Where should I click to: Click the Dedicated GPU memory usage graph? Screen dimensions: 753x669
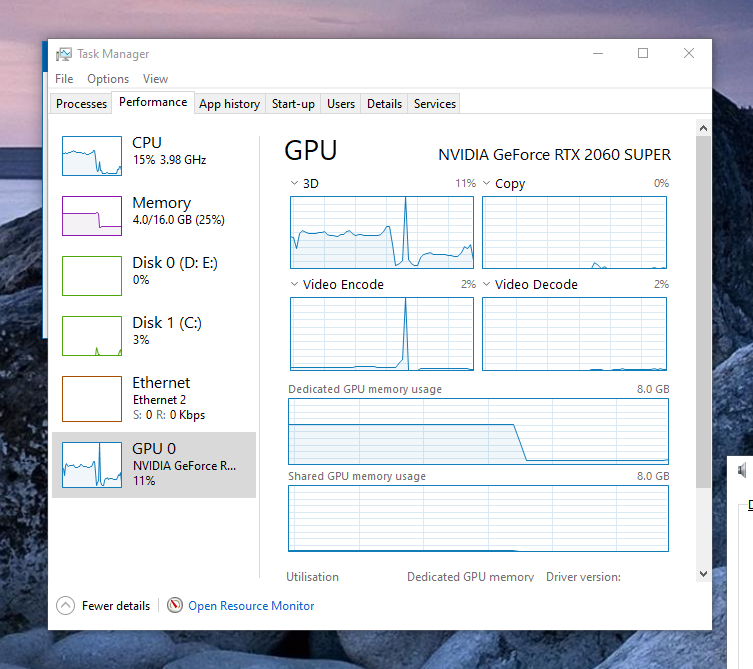pyautogui.click(x=478, y=431)
